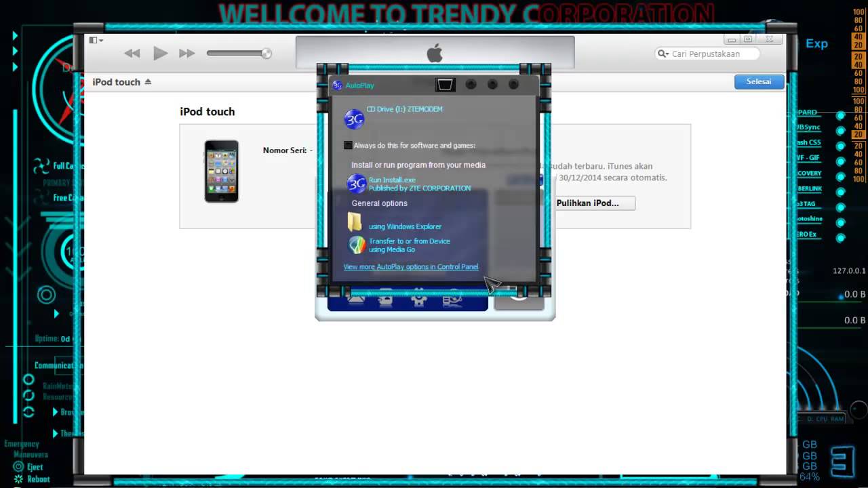Image resolution: width=868 pixels, height=488 pixels.
Task: Check Always do this for software and games
Action: 348,145
